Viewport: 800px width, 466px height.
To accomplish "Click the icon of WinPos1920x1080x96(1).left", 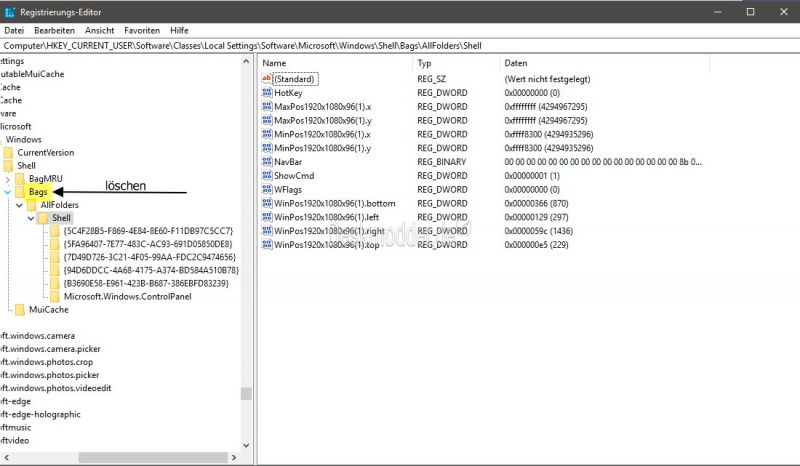I will [266, 216].
